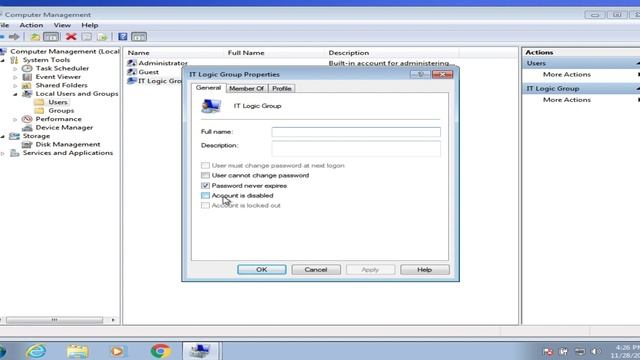640x360 pixels.
Task: Select the Disk Management icon
Action: pyautogui.click(x=27, y=144)
